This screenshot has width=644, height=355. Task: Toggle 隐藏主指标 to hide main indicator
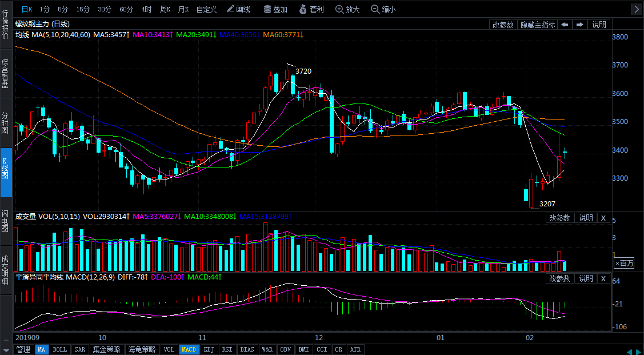pyautogui.click(x=537, y=25)
